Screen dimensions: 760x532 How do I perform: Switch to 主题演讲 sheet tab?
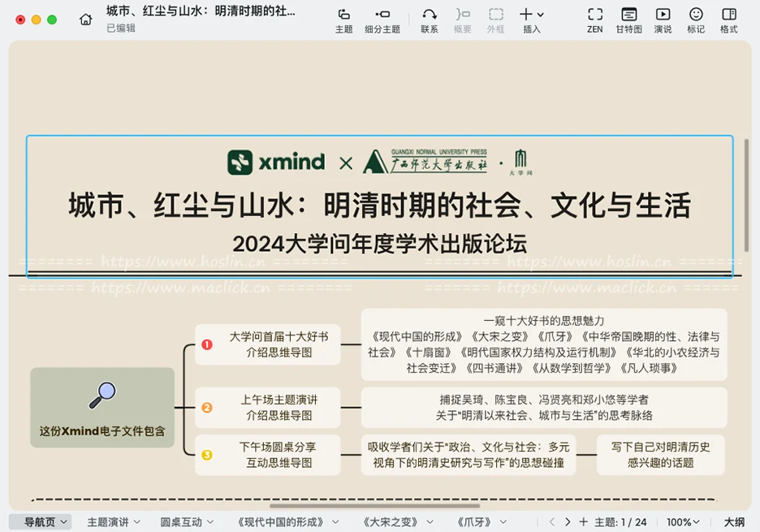click(x=108, y=521)
